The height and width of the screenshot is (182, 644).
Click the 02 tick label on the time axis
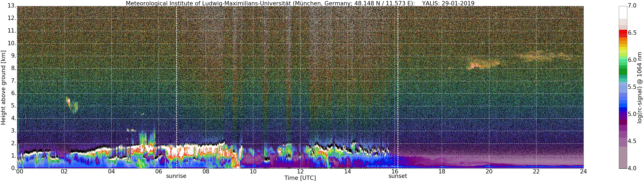pyautogui.click(x=64, y=172)
